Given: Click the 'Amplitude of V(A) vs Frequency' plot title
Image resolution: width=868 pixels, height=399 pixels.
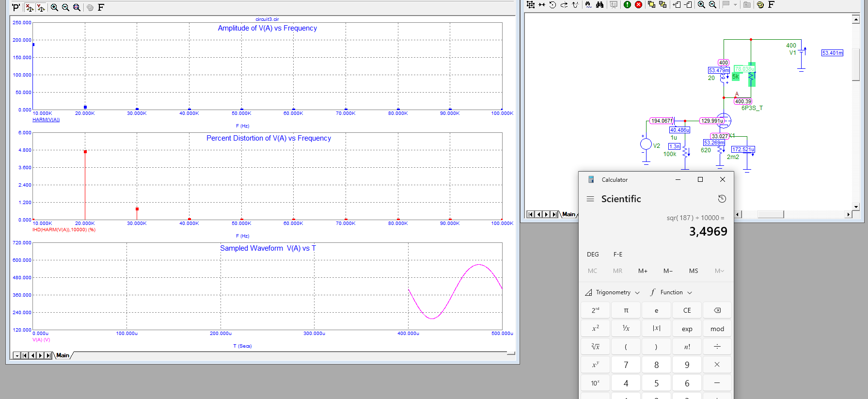Looking at the screenshot, I should (x=268, y=28).
